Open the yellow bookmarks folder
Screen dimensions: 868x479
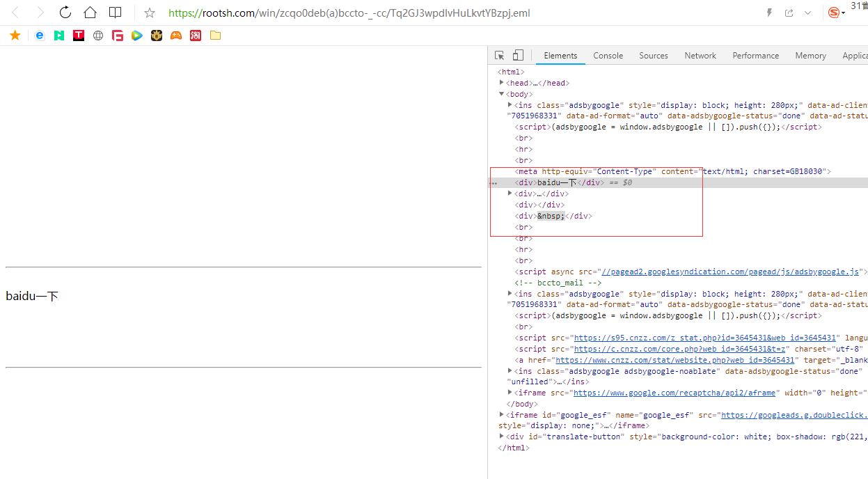tap(215, 36)
